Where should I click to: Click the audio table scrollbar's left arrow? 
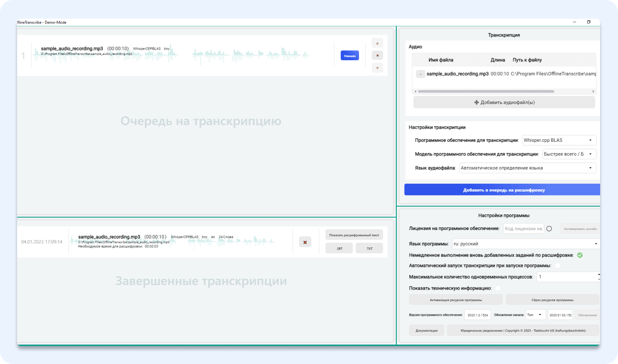coord(415,91)
